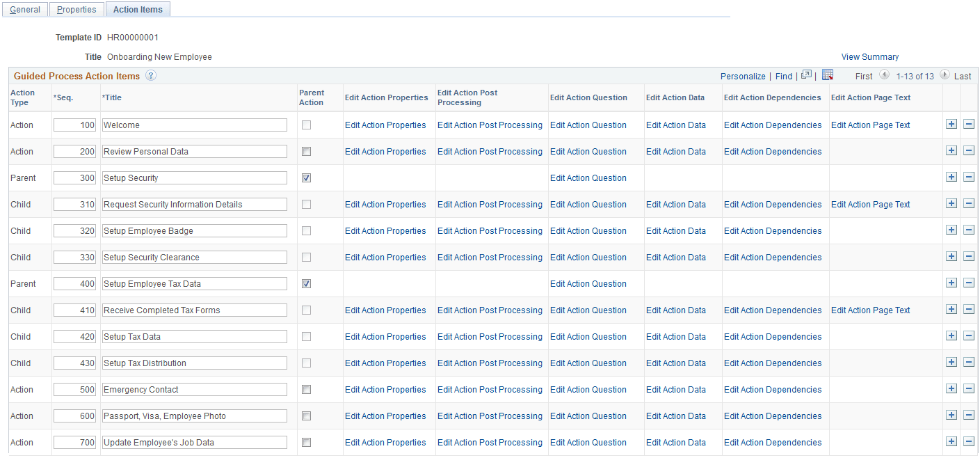Edit Action Properties for Welcome
The image size is (980, 458).
click(x=385, y=125)
